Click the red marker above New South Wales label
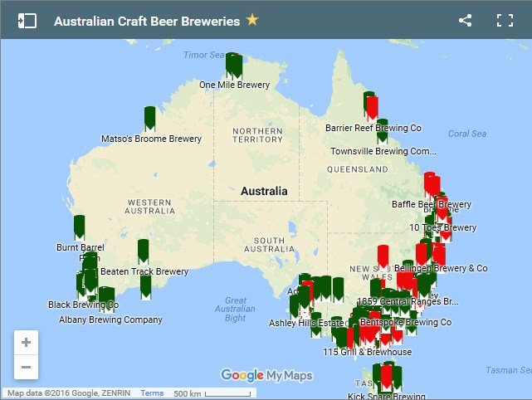Image resolution: width=532 pixels, height=400 pixels. click(x=383, y=257)
